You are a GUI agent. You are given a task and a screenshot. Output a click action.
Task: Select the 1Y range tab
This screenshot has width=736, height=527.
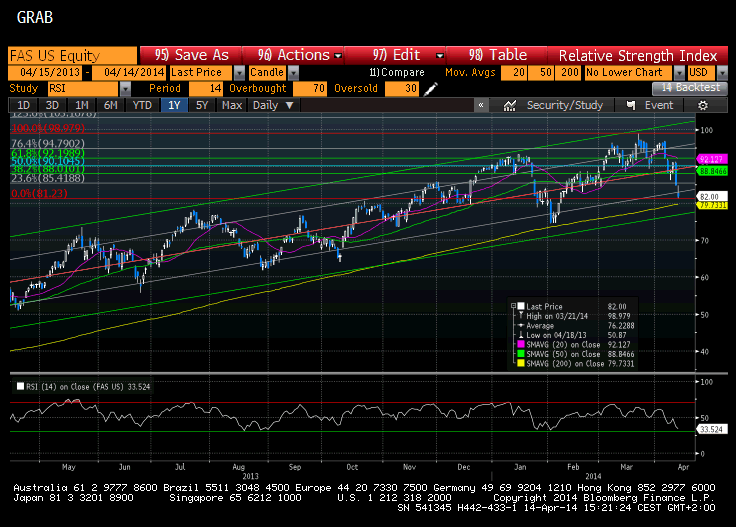(x=174, y=105)
